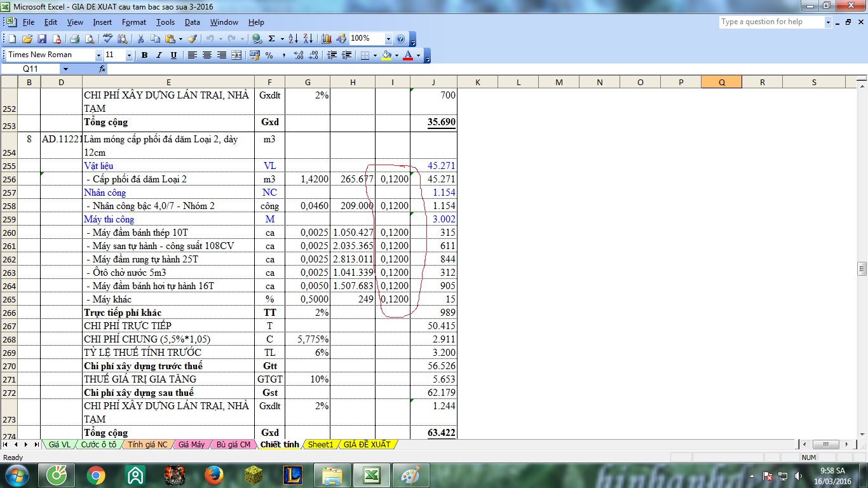Open the Chart Wizard icon
This screenshot has height=488, width=868.
click(327, 39)
